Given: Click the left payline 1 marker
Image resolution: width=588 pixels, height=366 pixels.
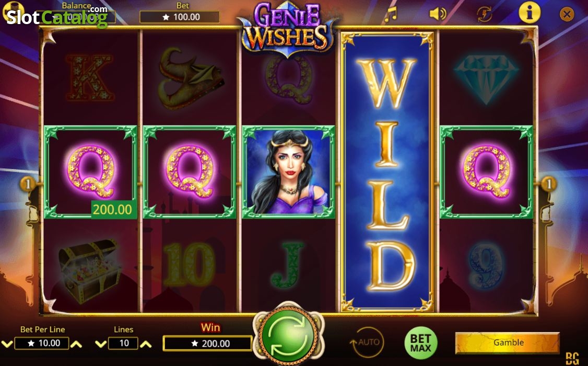Looking at the screenshot, I should click(27, 184).
